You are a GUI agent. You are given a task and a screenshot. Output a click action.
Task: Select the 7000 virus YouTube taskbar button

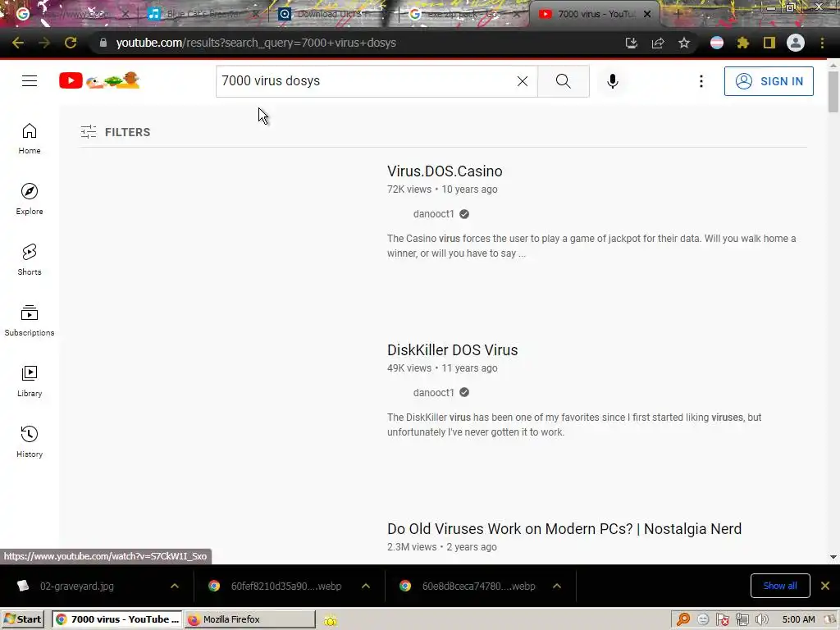pos(117,619)
